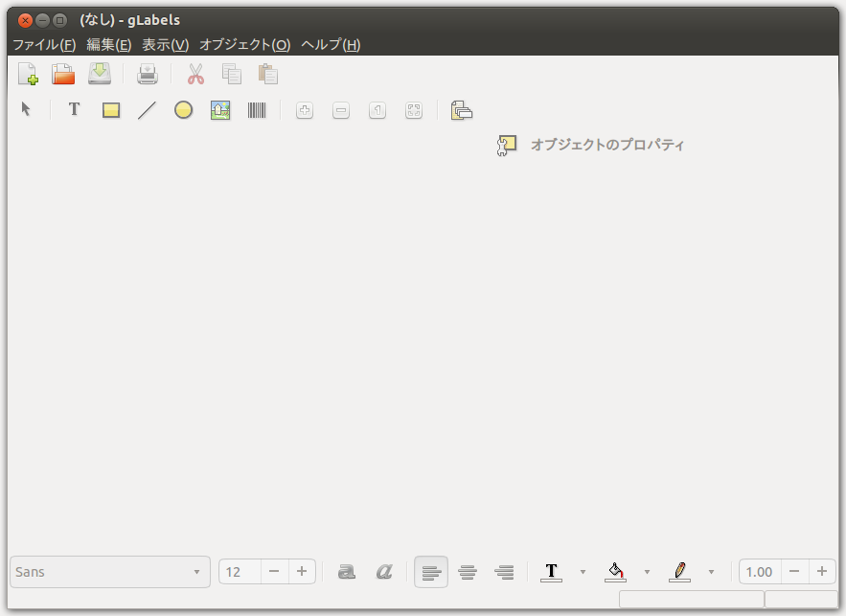Save the file with the download-drive icon
Image resolution: width=846 pixels, height=616 pixels.
click(x=100, y=74)
